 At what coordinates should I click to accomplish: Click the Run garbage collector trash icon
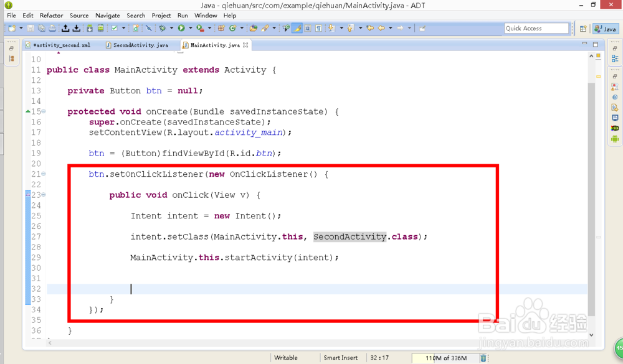click(483, 358)
